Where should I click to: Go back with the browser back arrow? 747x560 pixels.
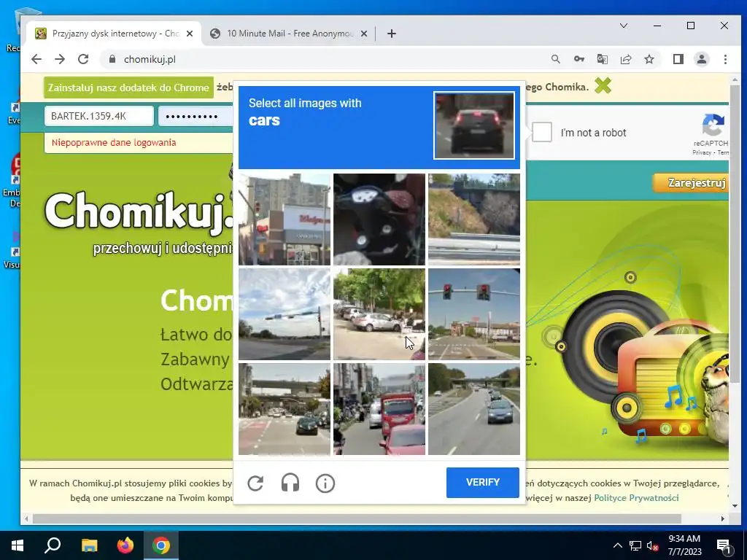[x=36, y=59]
